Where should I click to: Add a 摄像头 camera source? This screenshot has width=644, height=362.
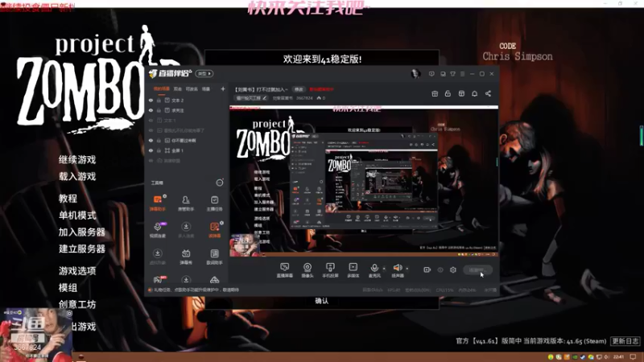point(308,270)
